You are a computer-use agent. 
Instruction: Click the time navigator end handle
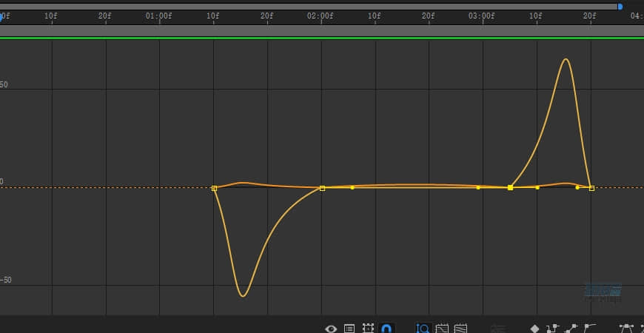[x=620, y=7]
